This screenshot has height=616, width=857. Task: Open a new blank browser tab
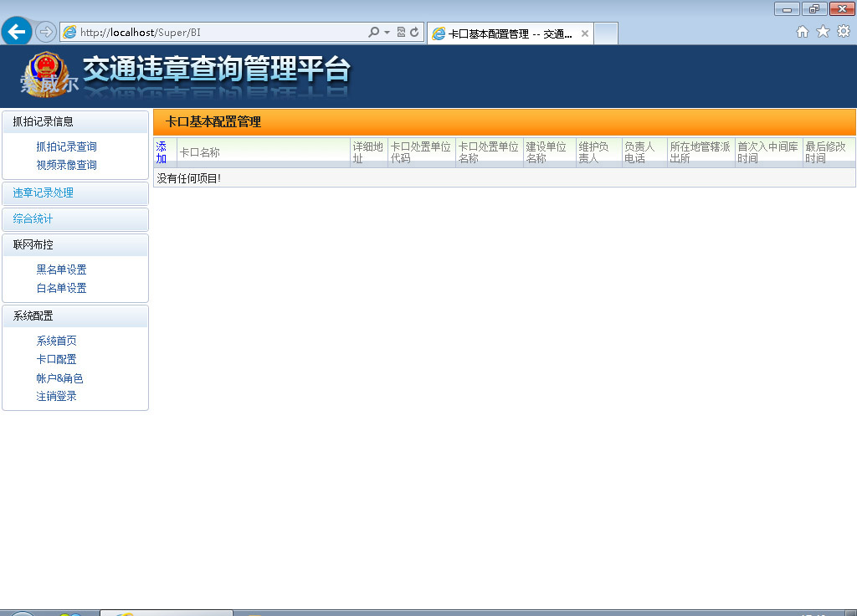(606, 33)
